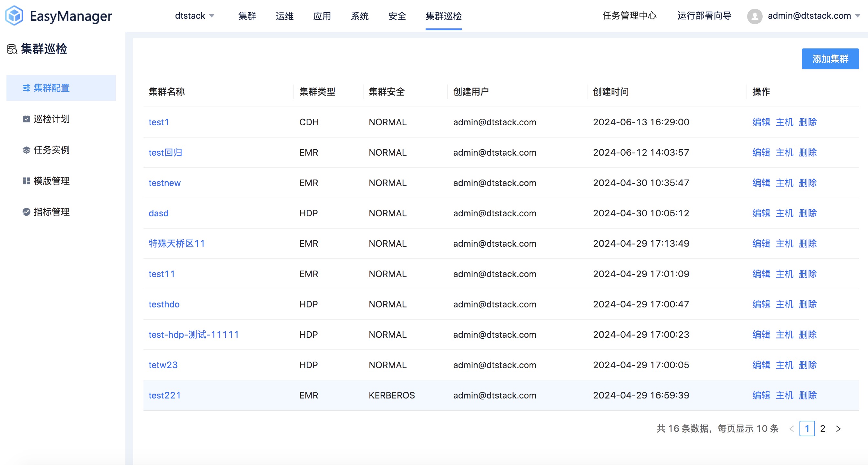Click the cluster inspection header icon
868x465 pixels.
[x=12, y=49]
